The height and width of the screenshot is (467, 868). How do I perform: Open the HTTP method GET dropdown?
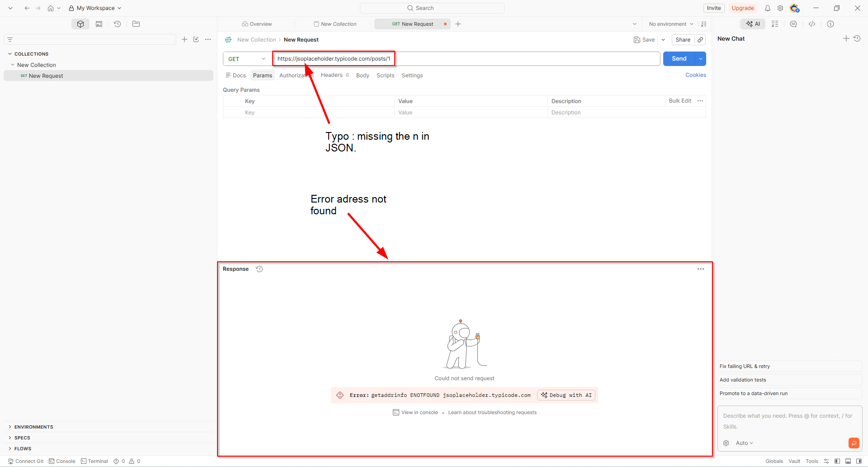(247, 59)
